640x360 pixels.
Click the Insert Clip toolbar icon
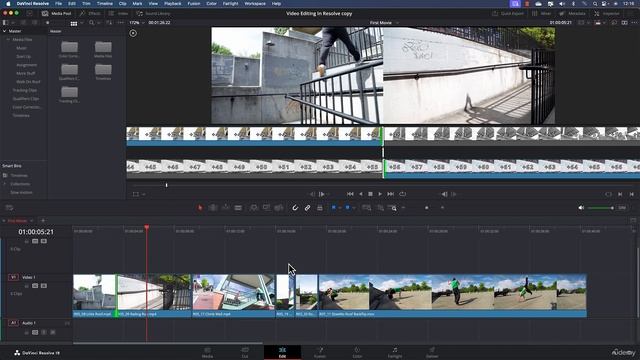click(253, 208)
